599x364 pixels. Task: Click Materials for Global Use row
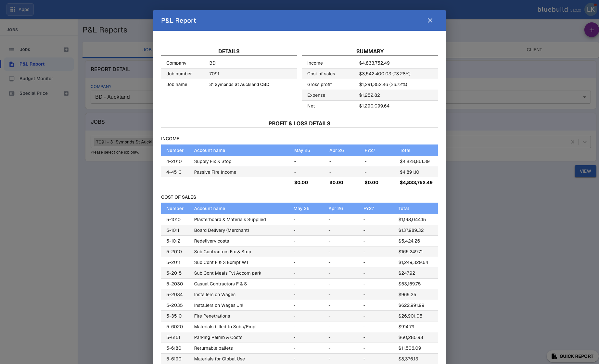tap(299, 359)
